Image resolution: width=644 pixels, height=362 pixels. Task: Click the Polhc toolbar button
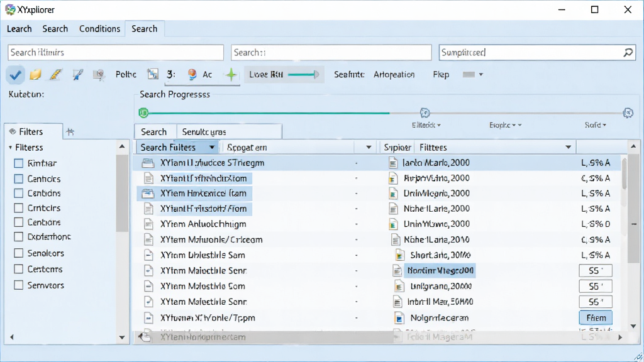(x=126, y=75)
